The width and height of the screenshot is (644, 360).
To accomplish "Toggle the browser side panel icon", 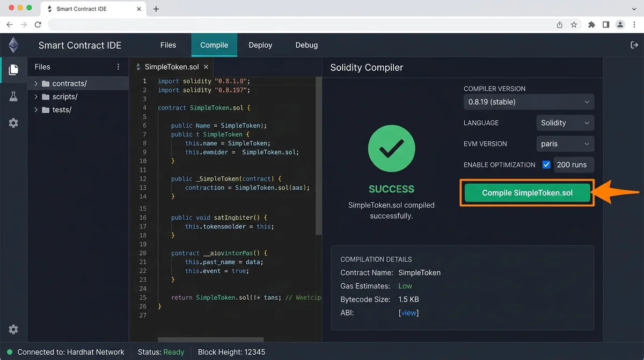I will (x=606, y=25).
